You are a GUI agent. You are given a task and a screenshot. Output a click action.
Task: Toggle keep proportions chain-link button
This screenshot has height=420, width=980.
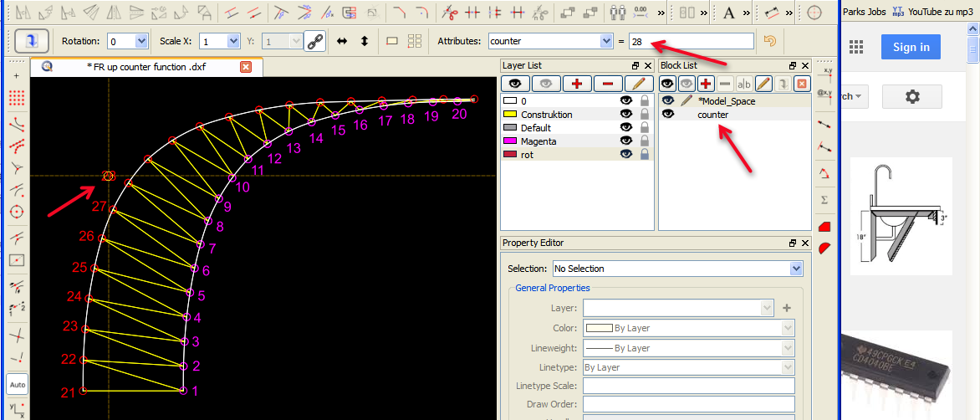click(314, 41)
